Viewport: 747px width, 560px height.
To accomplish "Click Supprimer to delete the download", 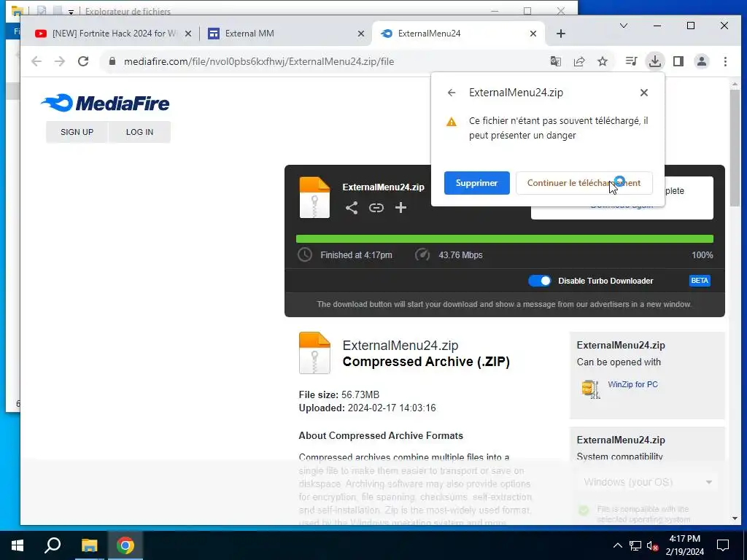I will tap(477, 183).
